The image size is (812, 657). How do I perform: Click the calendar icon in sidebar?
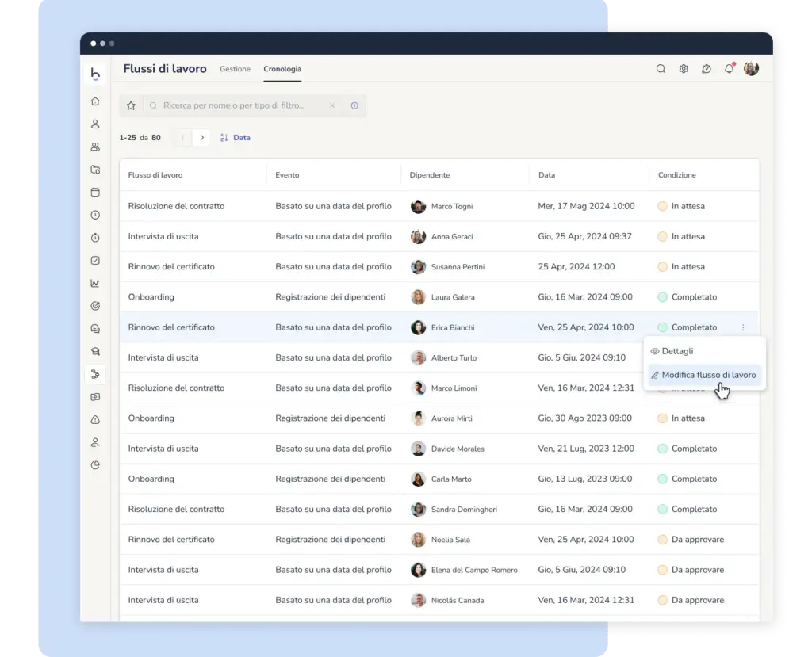[x=95, y=192]
